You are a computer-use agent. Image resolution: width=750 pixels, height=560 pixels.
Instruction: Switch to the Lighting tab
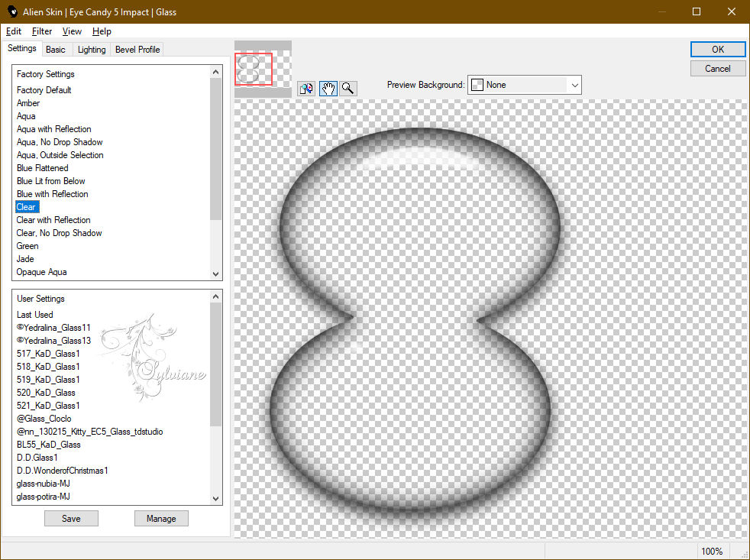click(x=92, y=50)
